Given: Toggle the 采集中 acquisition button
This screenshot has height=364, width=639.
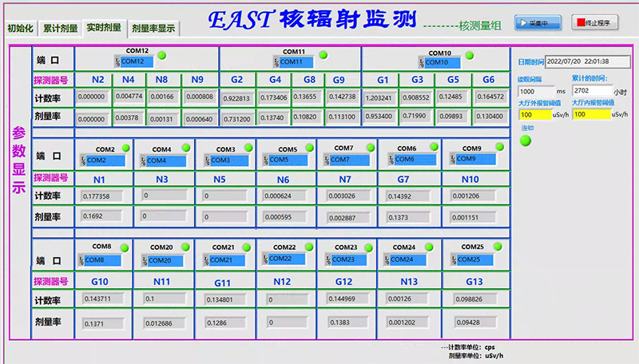Looking at the screenshot, I should tap(537, 23).
